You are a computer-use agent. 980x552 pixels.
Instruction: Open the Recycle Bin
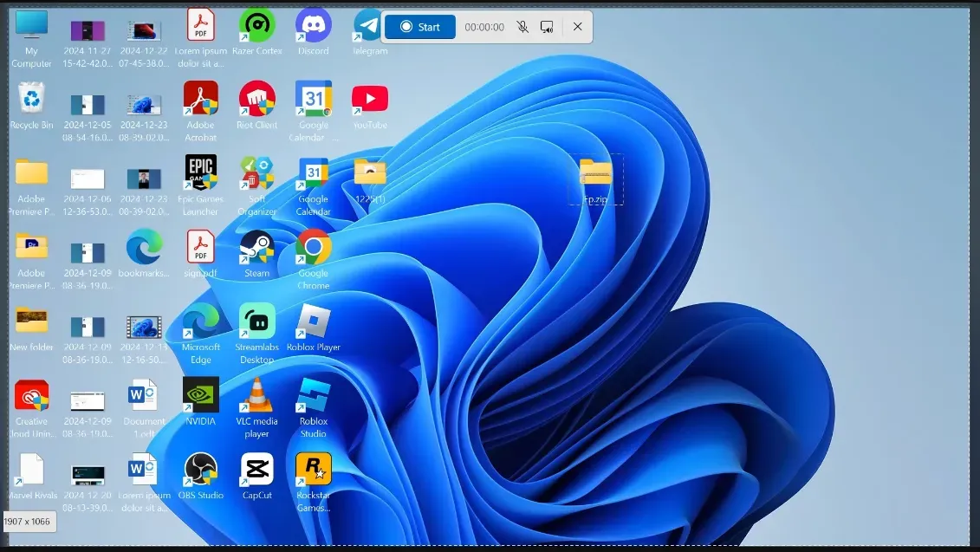coord(32,100)
